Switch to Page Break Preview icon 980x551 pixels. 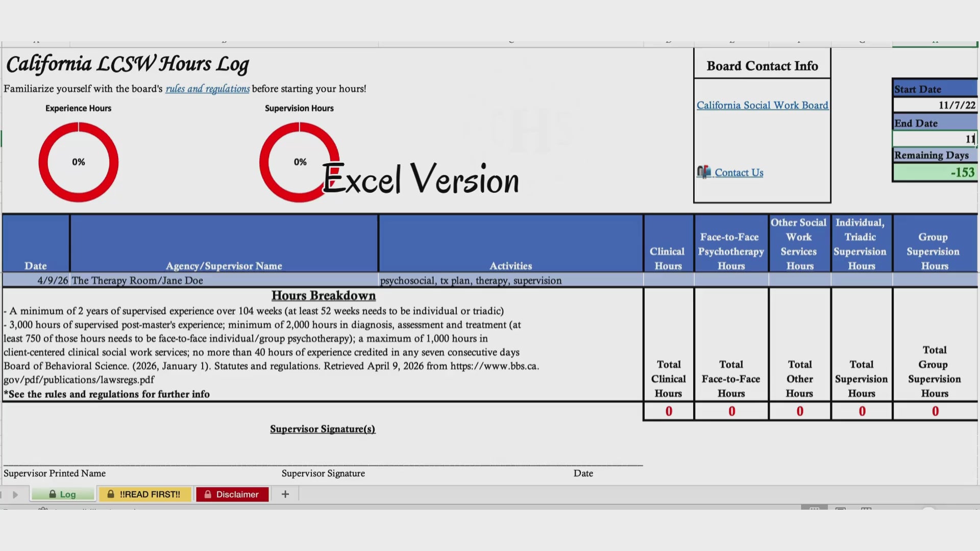click(866, 509)
